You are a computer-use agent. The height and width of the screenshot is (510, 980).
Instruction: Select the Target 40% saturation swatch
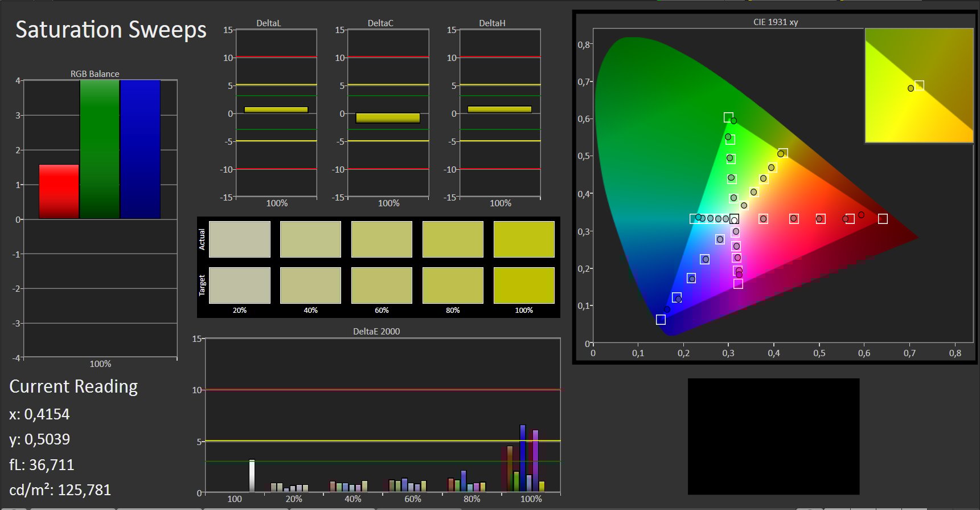point(310,285)
